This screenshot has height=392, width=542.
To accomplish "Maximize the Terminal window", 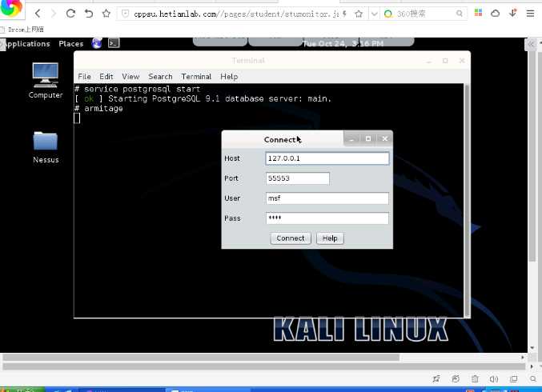I will click(445, 61).
